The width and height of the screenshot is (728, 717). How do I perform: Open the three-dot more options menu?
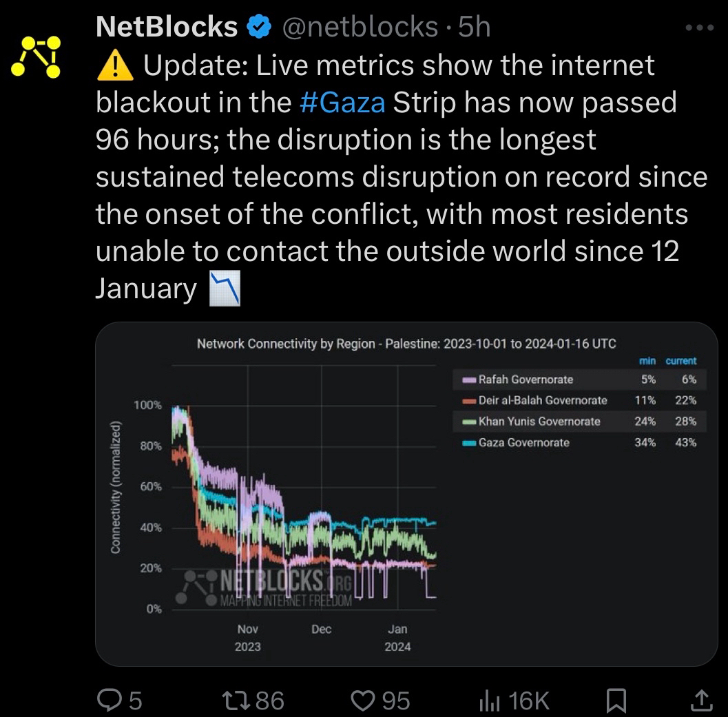pyautogui.click(x=701, y=28)
